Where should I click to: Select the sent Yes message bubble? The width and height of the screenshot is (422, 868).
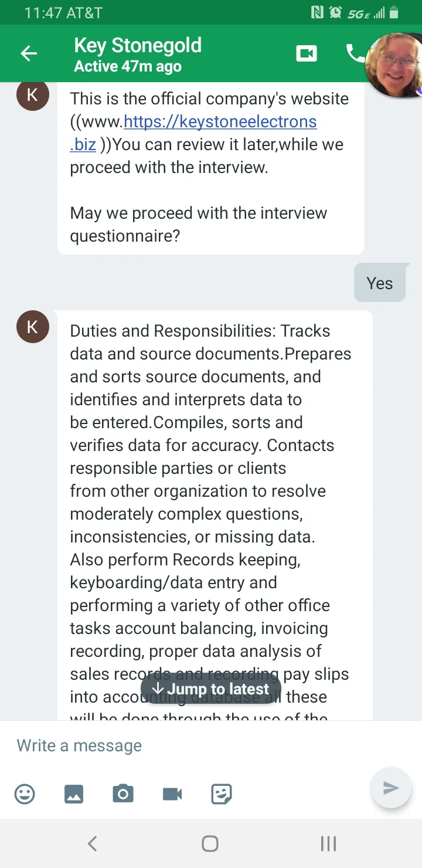coord(380,283)
